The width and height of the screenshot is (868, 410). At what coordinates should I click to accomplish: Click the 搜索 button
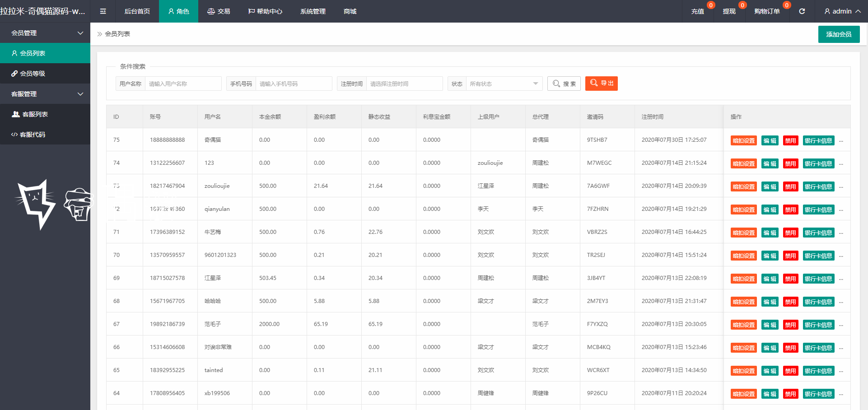pos(564,84)
